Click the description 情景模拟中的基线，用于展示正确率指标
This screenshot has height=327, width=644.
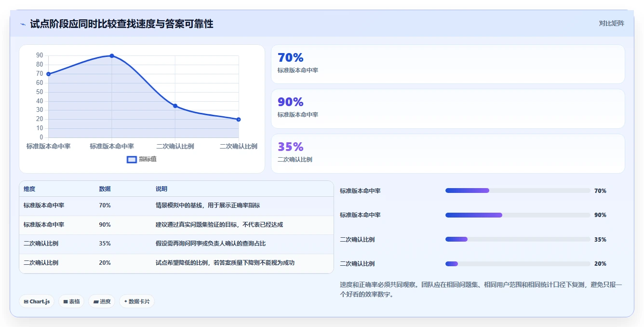(x=207, y=205)
